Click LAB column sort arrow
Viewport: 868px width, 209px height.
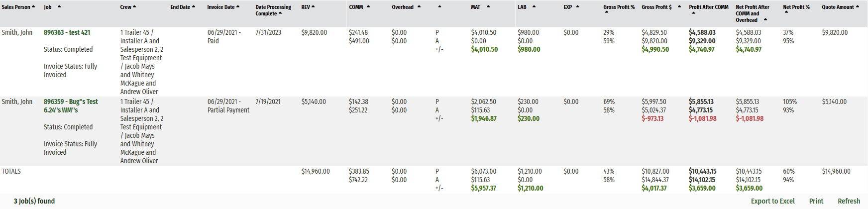click(x=534, y=7)
